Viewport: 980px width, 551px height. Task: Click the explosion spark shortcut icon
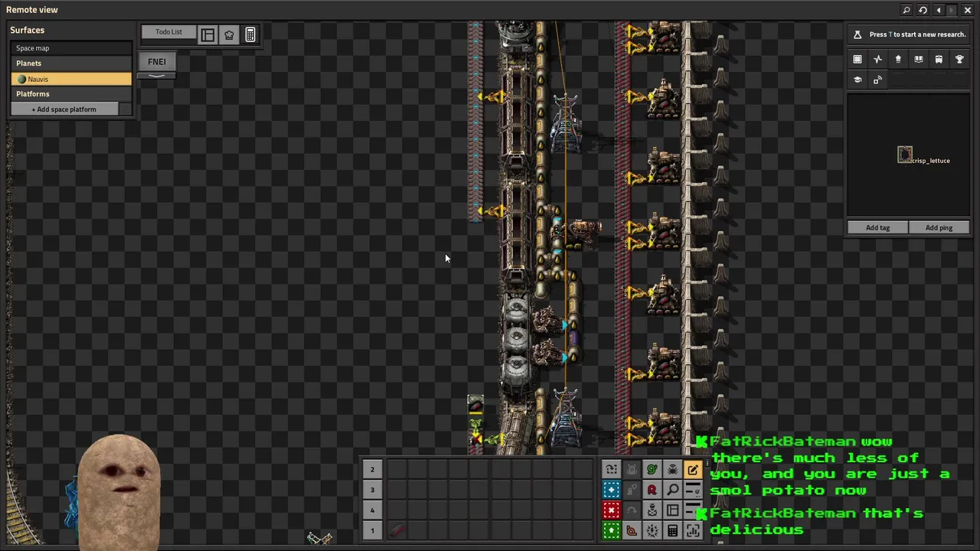click(x=652, y=531)
